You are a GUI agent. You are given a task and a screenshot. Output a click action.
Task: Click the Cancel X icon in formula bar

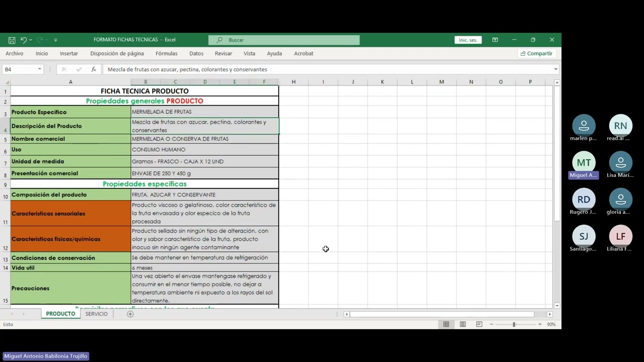click(x=63, y=69)
